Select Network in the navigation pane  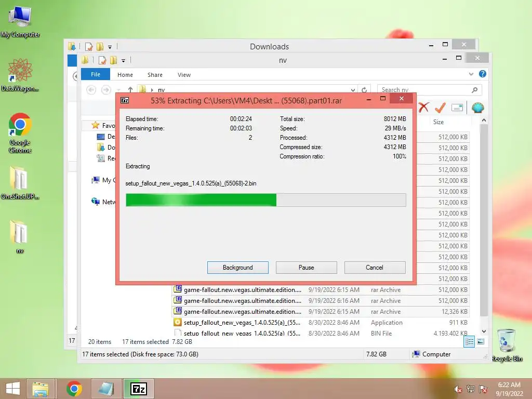tap(104, 202)
